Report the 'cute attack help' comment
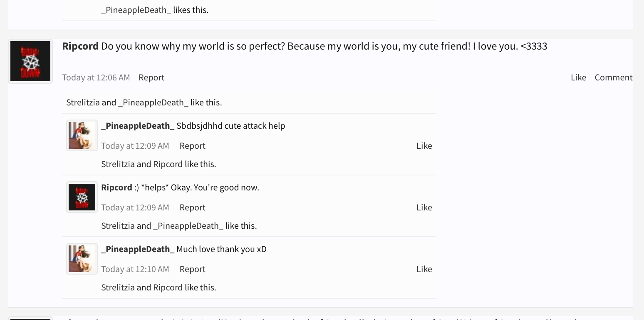Viewport: 644px width, 320px height. (192, 146)
